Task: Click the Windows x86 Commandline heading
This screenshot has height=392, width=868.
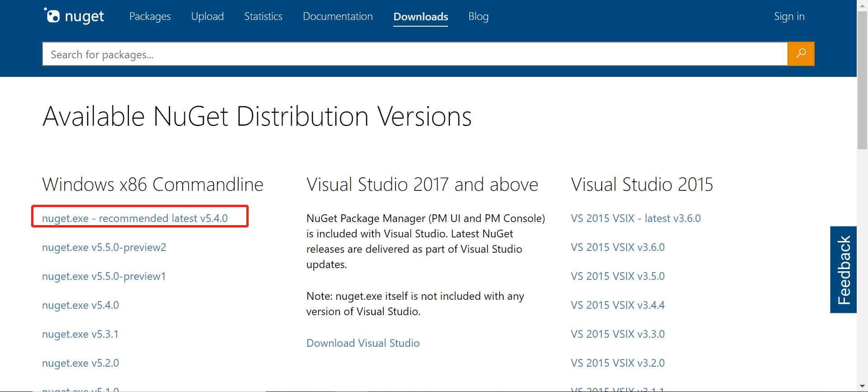Action: tap(153, 184)
